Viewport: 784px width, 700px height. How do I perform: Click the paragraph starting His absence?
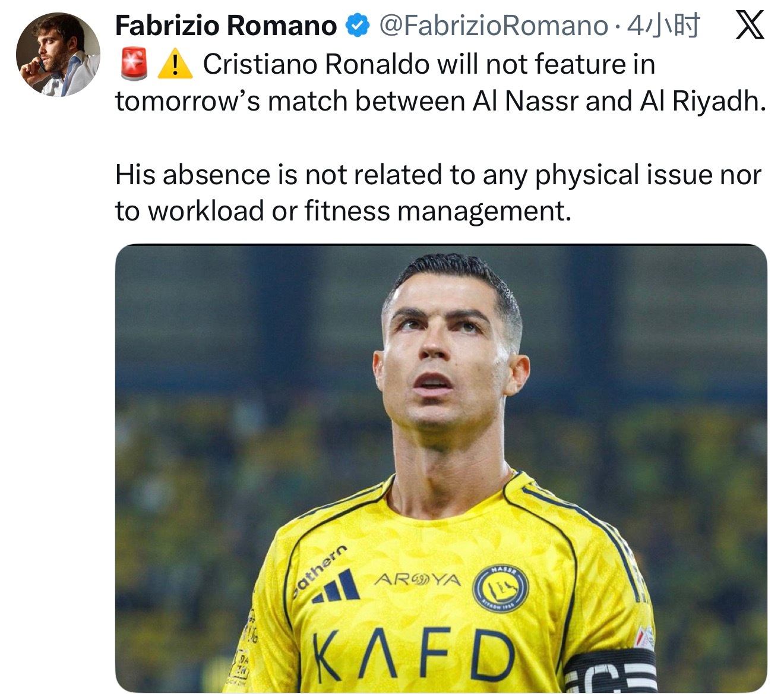point(438,193)
